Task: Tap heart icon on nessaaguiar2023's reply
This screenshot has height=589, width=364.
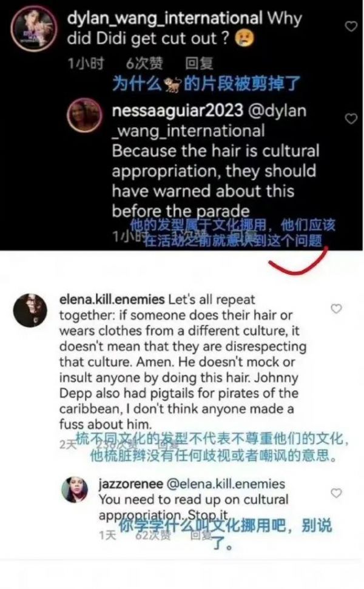Action: (x=351, y=119)
